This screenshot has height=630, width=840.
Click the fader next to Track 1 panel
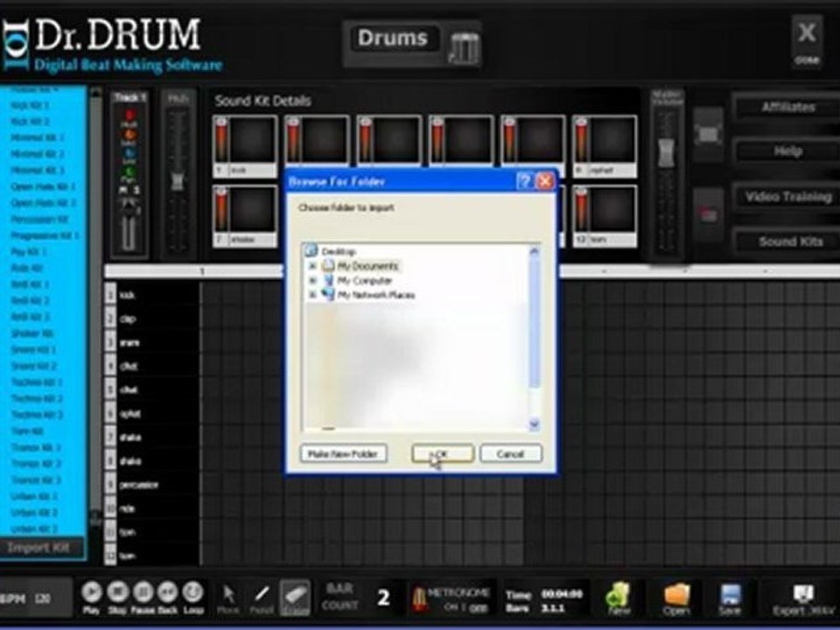[178, 180]
